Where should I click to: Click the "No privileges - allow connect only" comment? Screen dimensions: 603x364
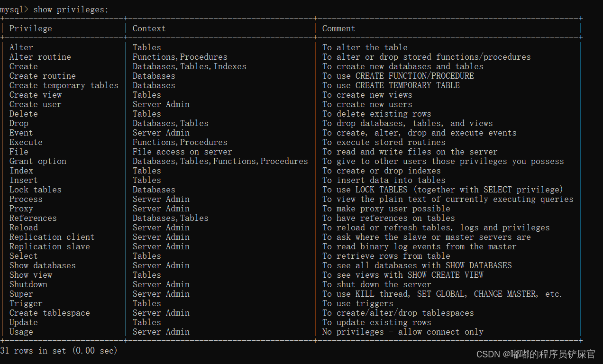tap(402, 332)
